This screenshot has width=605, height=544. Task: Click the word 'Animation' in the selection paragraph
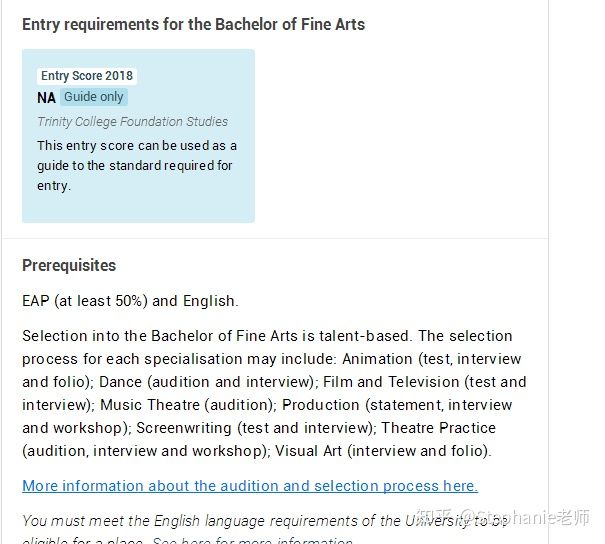pyautogui.click(x=377, y=359)
